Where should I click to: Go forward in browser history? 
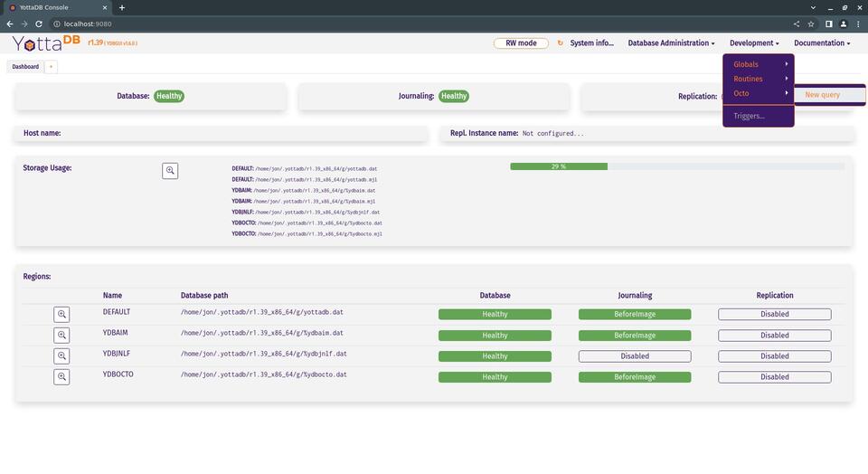pos(24,24)
